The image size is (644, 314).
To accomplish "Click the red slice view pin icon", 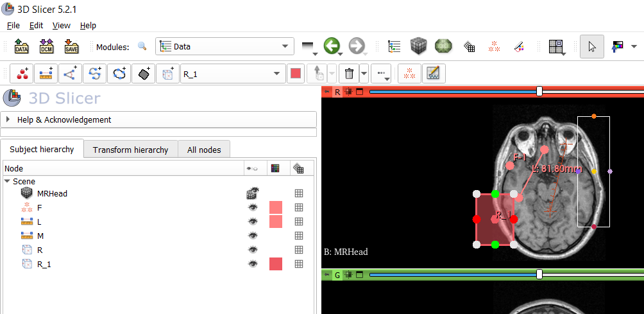I will (x=327, y=92).
